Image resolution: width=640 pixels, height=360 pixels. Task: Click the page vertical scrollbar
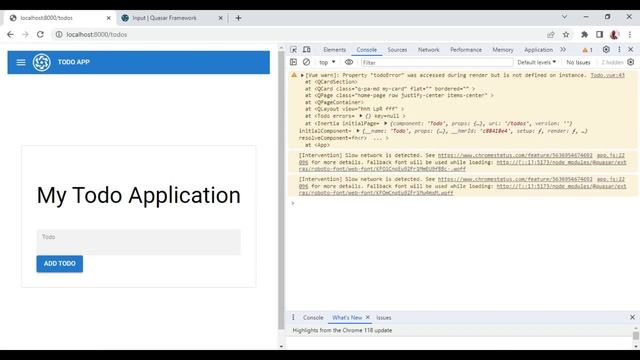point(281,190)
